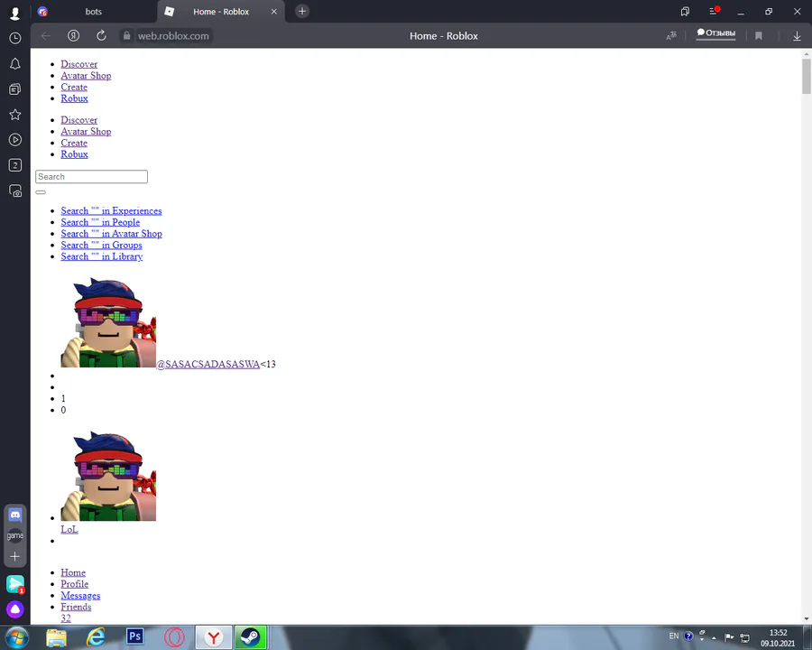Screen dimensions: 812x650
Task: Open the first 'Avatar Shop' link
Action: point(86,76)
